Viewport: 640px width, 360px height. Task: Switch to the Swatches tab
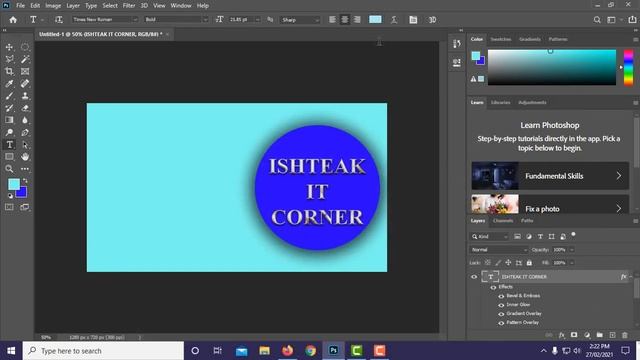tap(501, 39)
